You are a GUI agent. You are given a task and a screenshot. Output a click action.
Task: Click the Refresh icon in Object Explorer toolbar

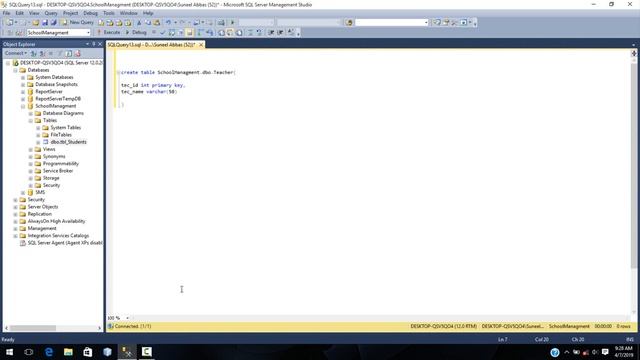(69, 53)
